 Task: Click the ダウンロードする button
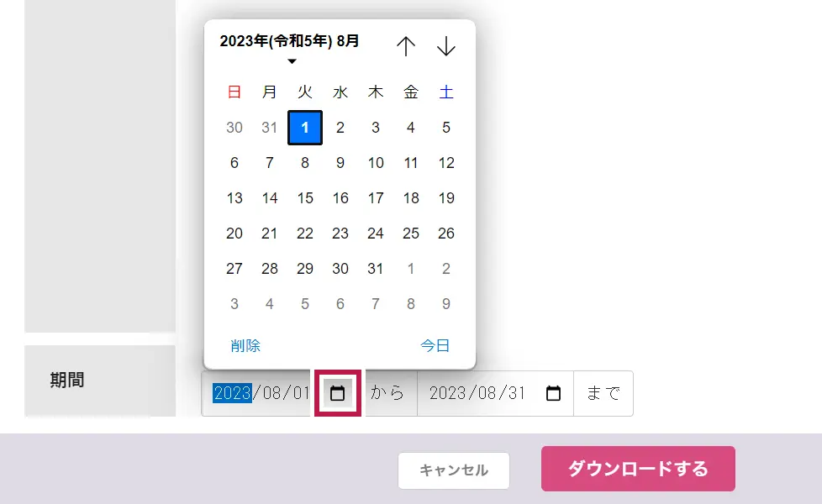tap(638, 469)
